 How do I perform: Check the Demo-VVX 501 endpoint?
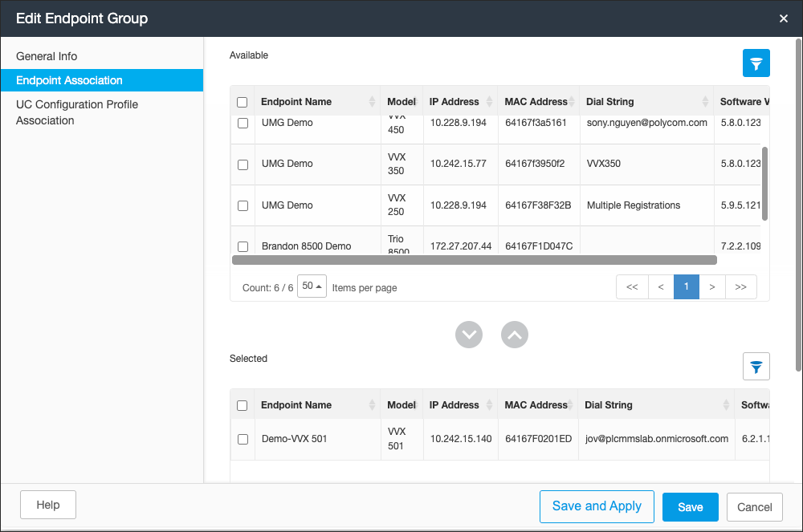coord(242,439)
